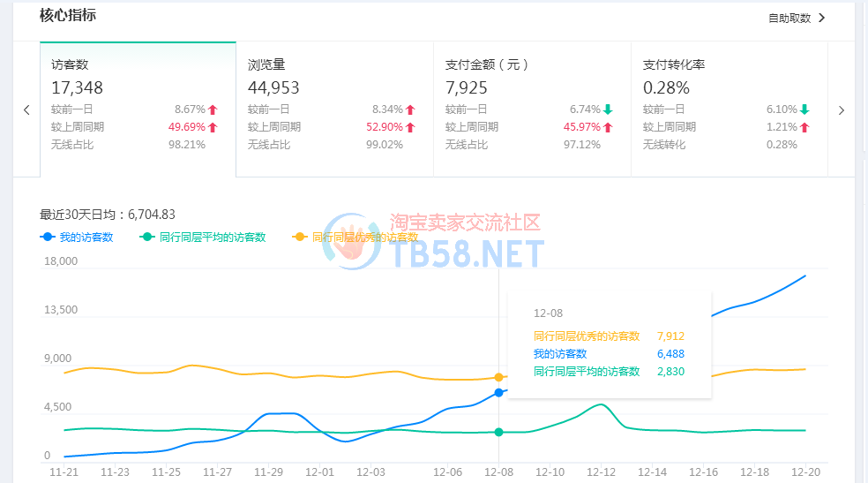This screenshot has height=483, width=868.
Task: Click red up arrow beside 1.21% in 支付转化率
Action: tap(804, 127)
